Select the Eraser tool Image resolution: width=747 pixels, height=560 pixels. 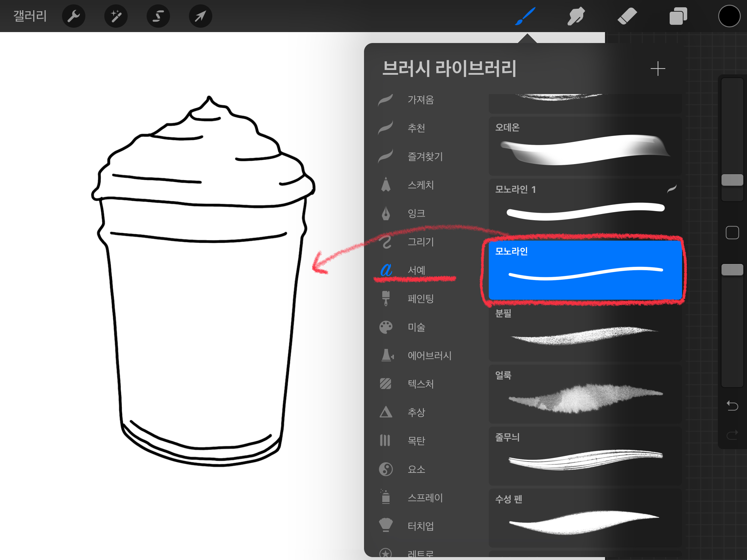pyautogui.click(x=627, y=16)
